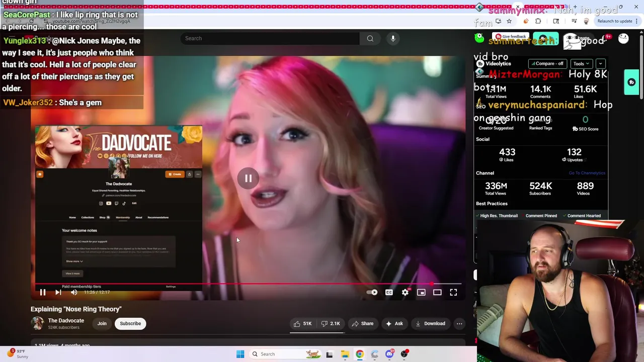Open the more actions ellipsis menu
644x362 pixels.
459,324
